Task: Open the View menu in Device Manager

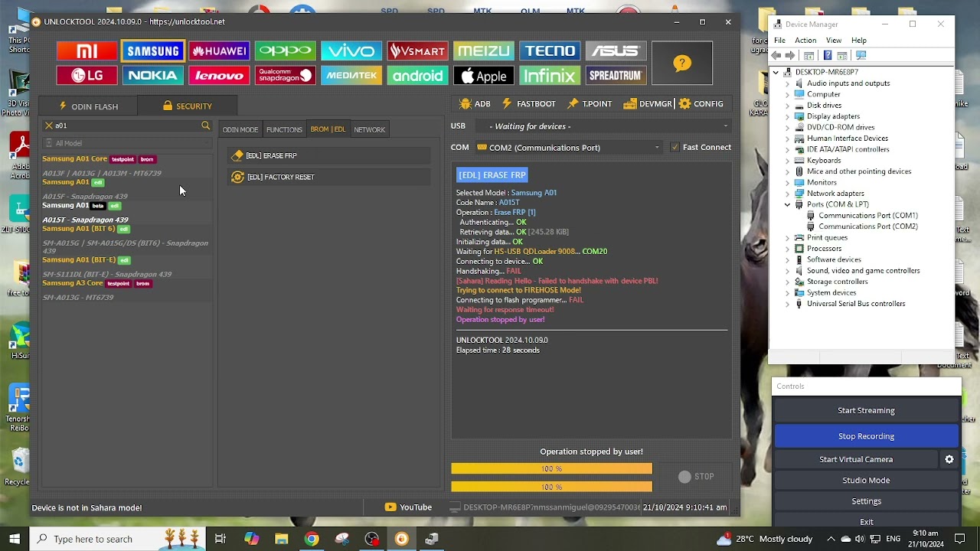Action: click(x=834, y=41)
